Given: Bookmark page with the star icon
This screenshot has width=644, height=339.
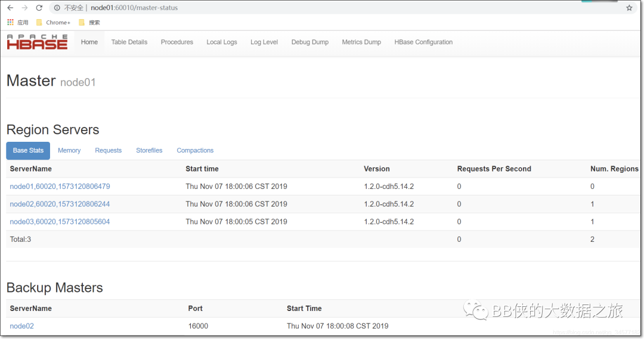Looking at the screenshot, I should click(629, 8).
